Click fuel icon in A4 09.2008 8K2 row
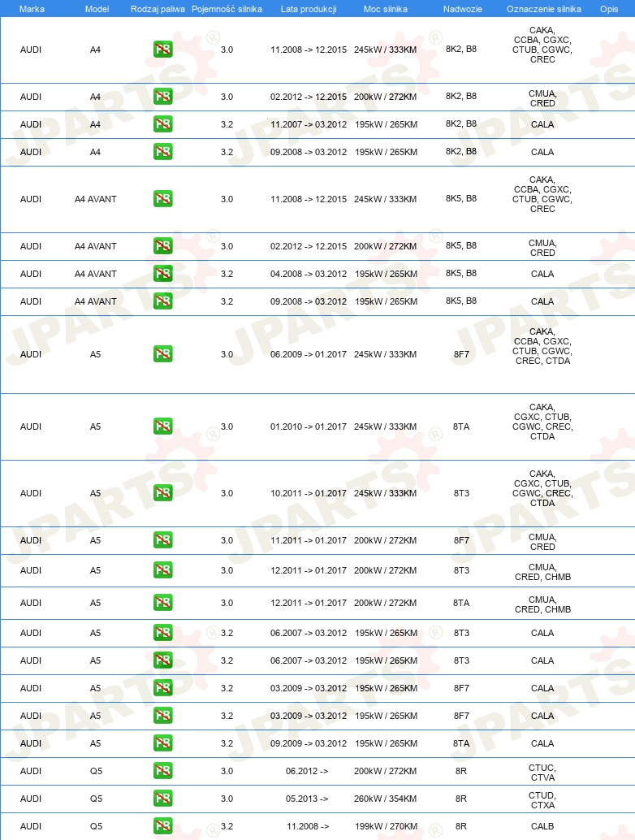Viewport: 635px width, 840px height. click(x=162, y=152)
